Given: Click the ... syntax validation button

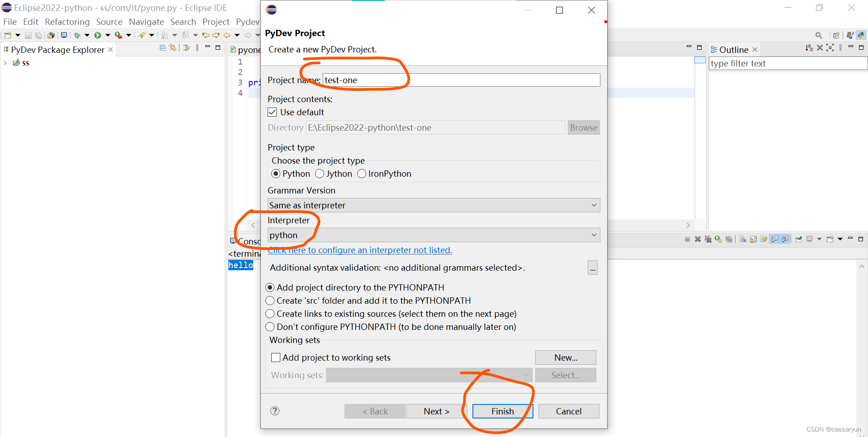Looking at the screenshot, I should click(593, 268).
